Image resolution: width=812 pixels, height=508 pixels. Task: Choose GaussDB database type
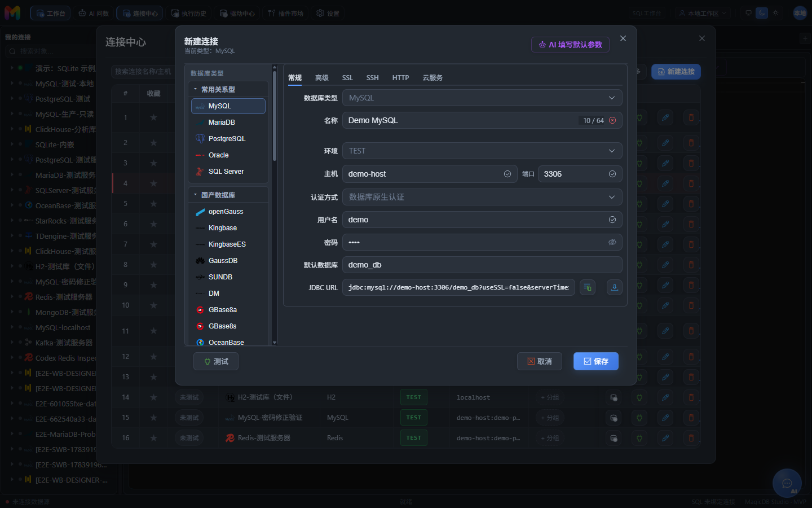228,261
